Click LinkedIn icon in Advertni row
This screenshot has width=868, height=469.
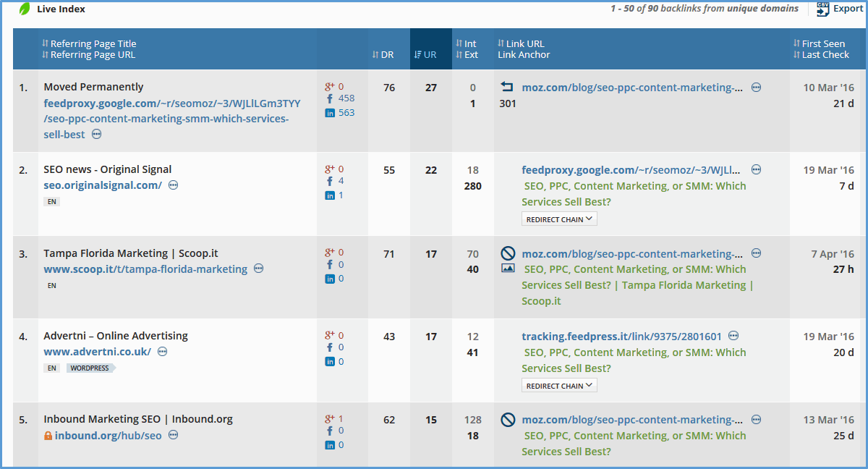[330, 362]
